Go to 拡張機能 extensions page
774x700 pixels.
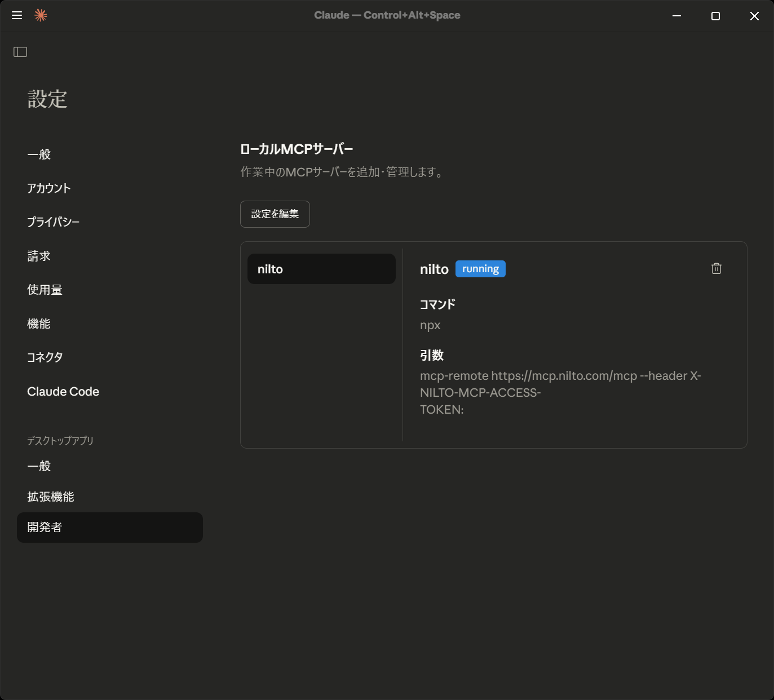click(51, 497)
